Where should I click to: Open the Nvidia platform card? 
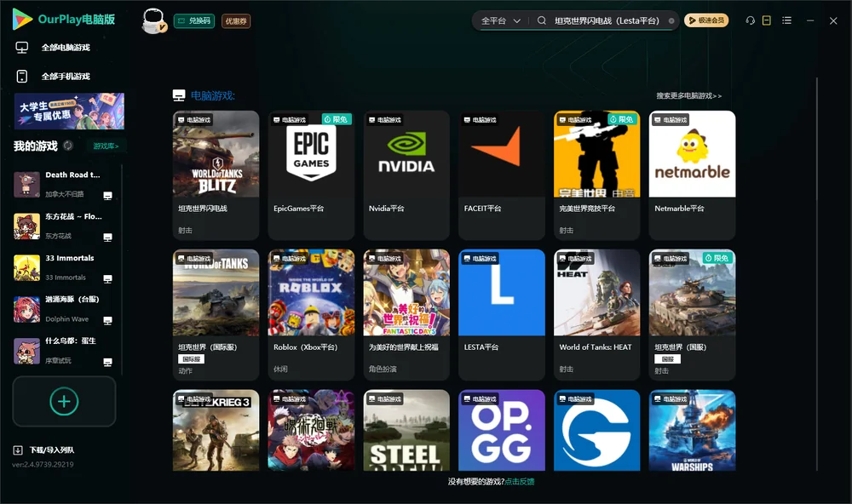(x=406, y=175)
